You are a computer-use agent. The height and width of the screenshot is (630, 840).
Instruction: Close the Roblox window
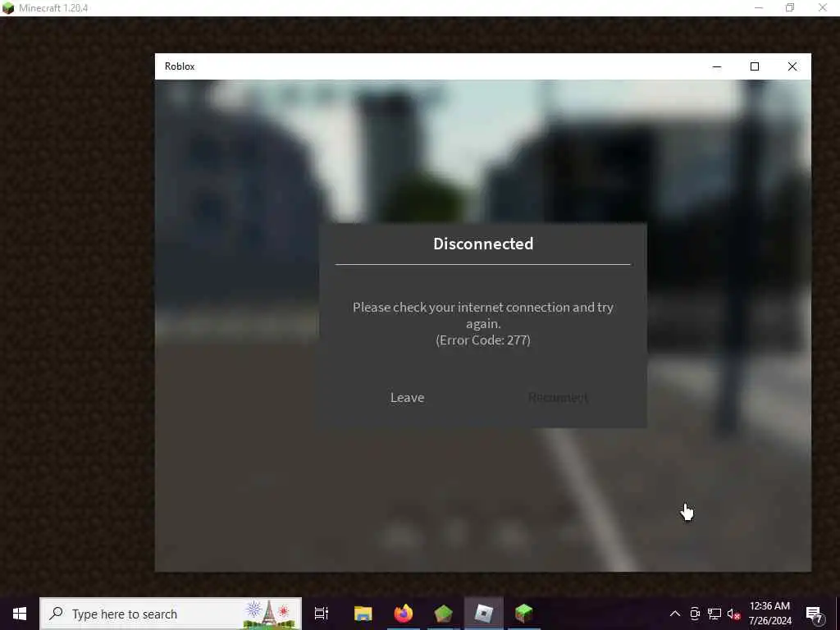click(792, 66)
